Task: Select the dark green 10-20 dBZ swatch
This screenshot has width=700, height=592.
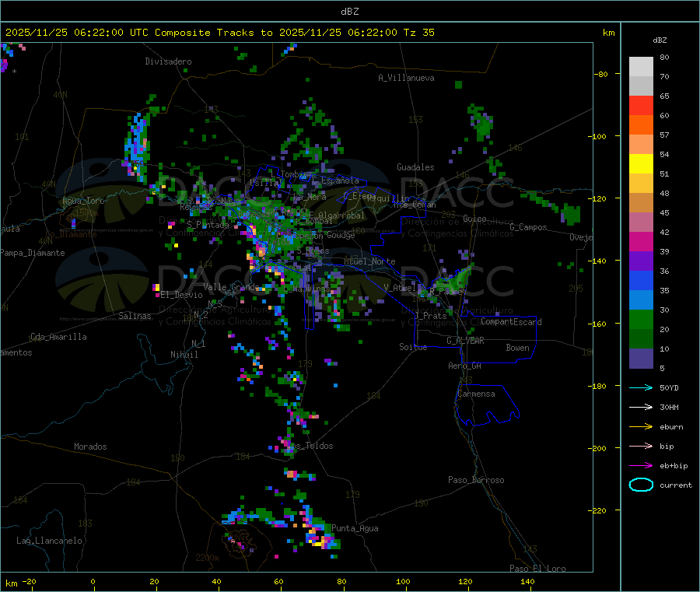Action: point(641,339)
